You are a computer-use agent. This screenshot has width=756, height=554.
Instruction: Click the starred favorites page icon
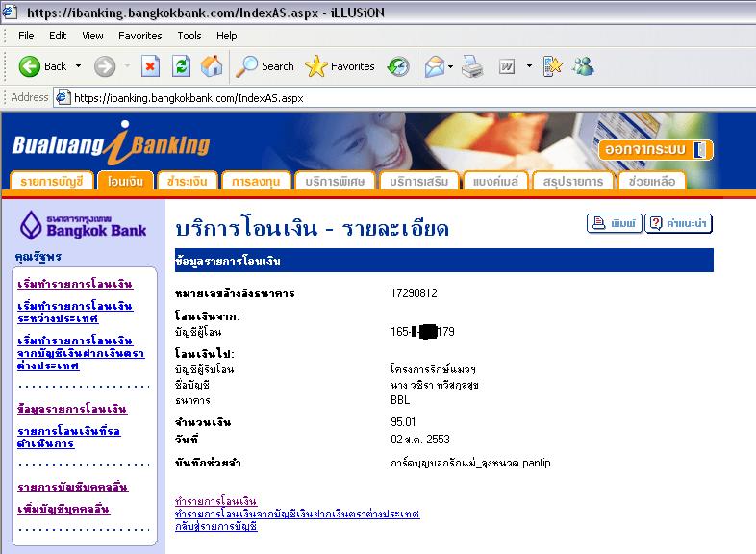tap(552, 66)
